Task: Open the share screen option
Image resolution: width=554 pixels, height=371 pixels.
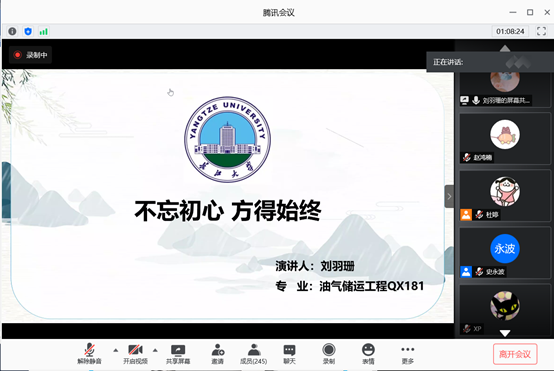Action: [x=178, y=354]
